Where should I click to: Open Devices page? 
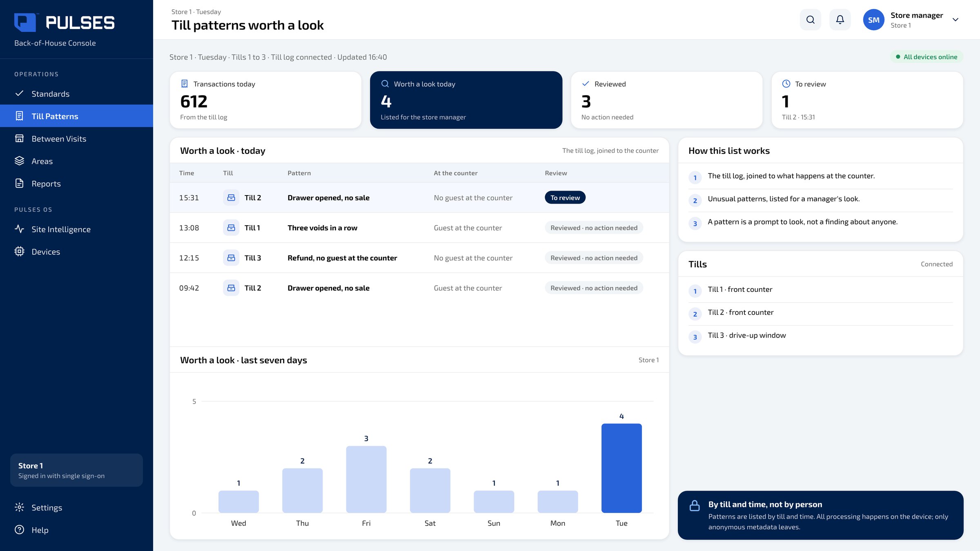tap(76, 251)
